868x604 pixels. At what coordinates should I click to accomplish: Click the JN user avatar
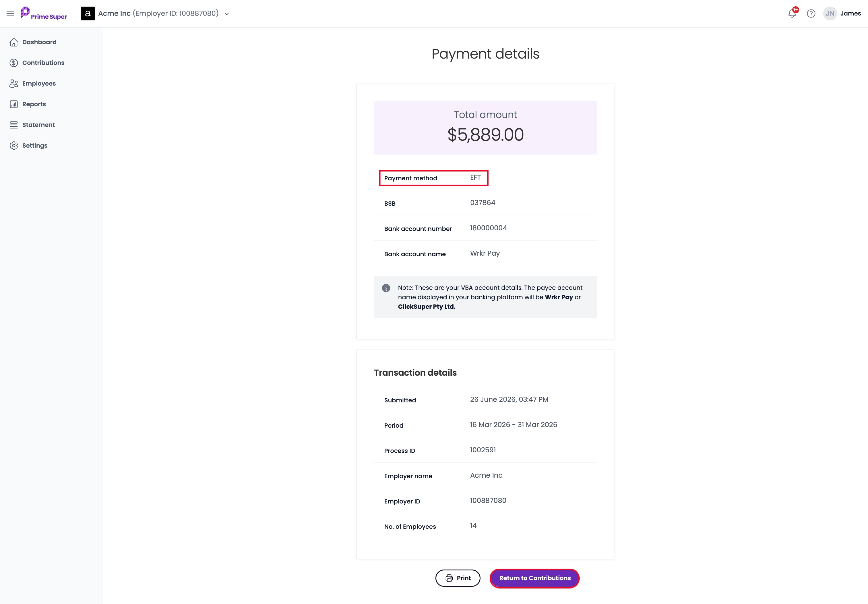coord(830,13)
